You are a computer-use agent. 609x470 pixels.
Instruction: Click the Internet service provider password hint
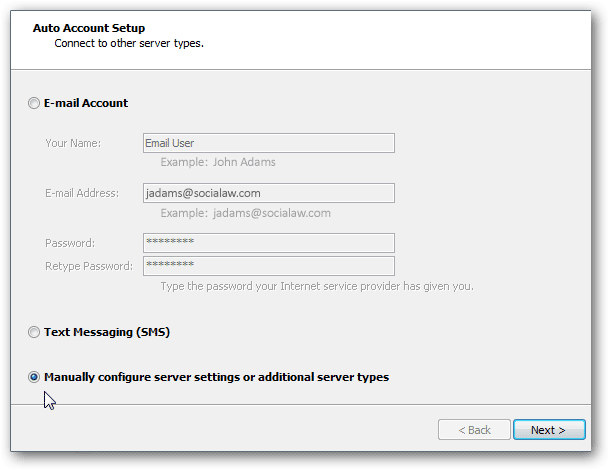317,286
